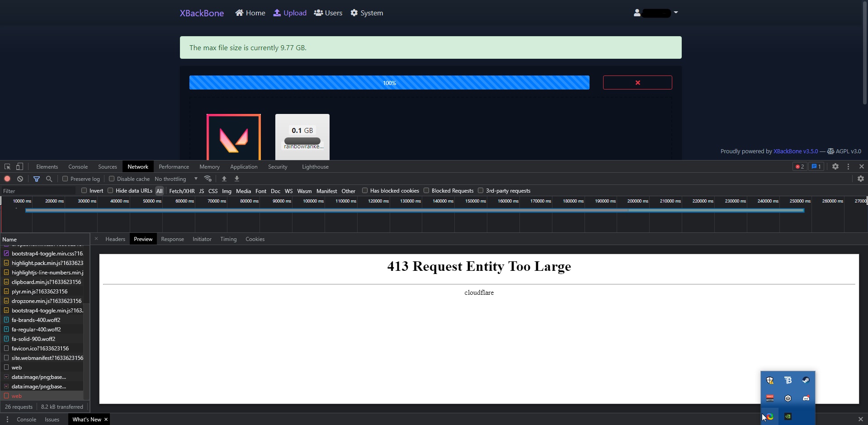868x425 pixels.
Task: Check the Disable cache checkbox
Action: [112, 179]
